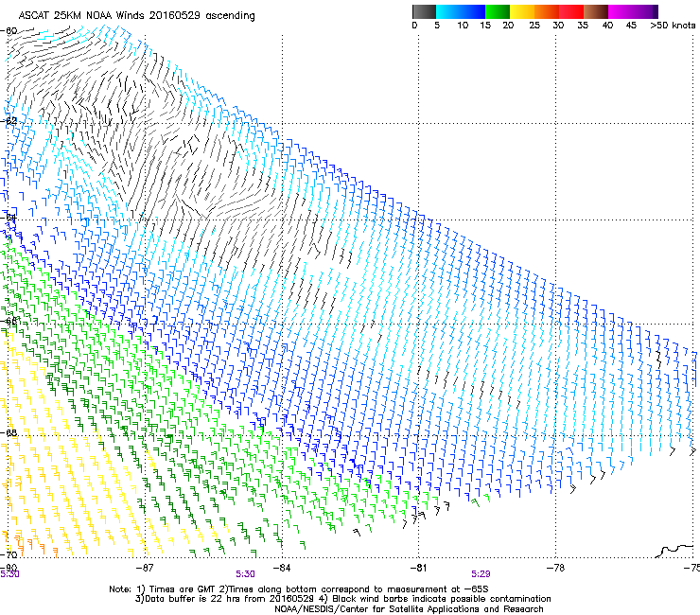Viewport: 700px width, 615px height.
Task: Click the cyan 5-10 knots legend color
Action: tap(448, 11)
